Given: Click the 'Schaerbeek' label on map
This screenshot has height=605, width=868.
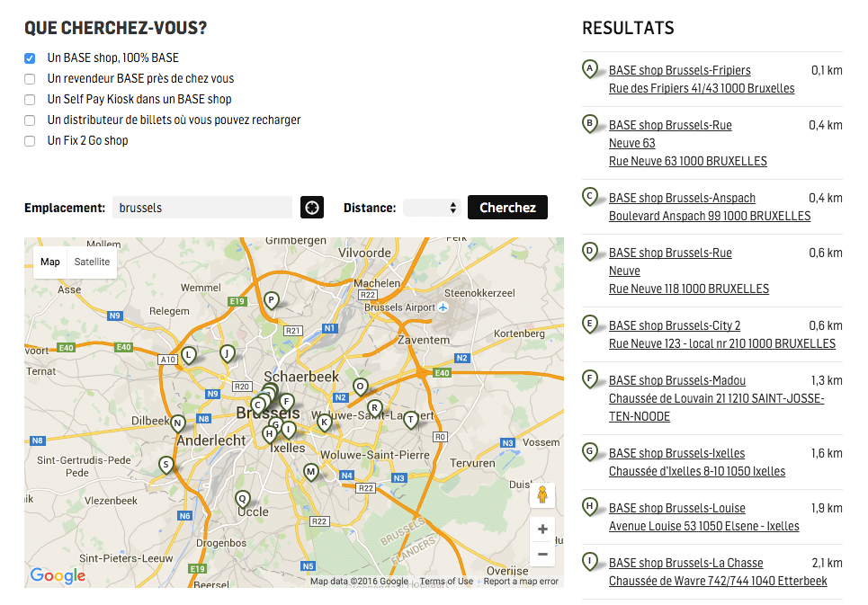Looking at the screenshot, I should click(301, 377).
